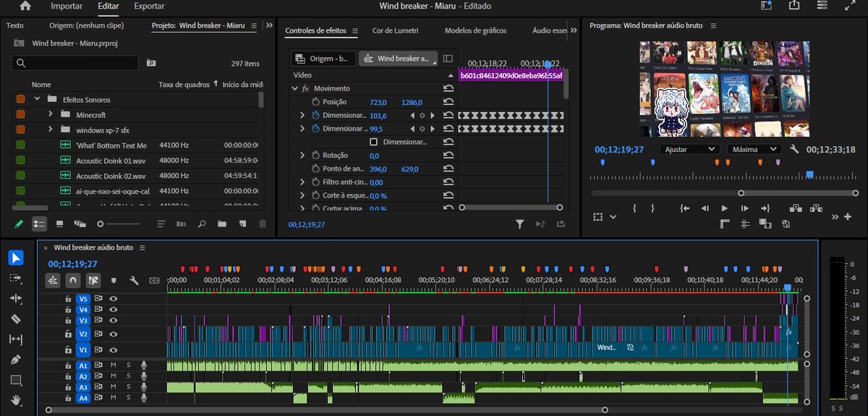Open the Máxima playback resolution dropdown
The width and height of the screenshot is (868, 416).
pos(754,149)
